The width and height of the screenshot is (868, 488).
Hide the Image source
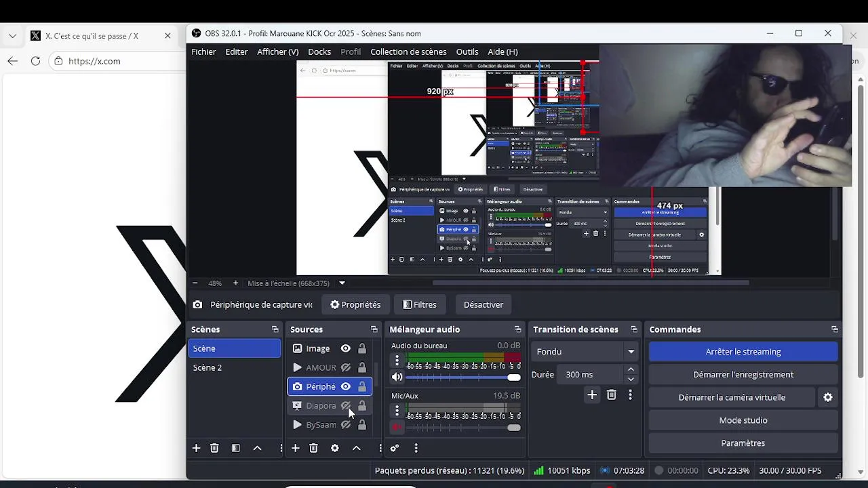[x=345, y=348]
